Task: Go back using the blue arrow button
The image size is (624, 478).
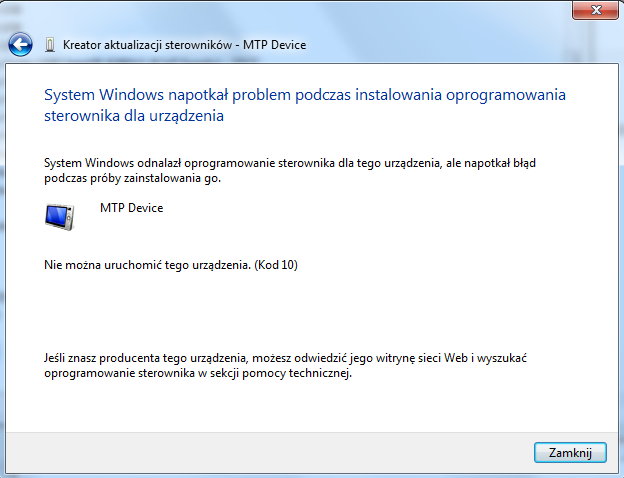Action: (x=21, y=45)
